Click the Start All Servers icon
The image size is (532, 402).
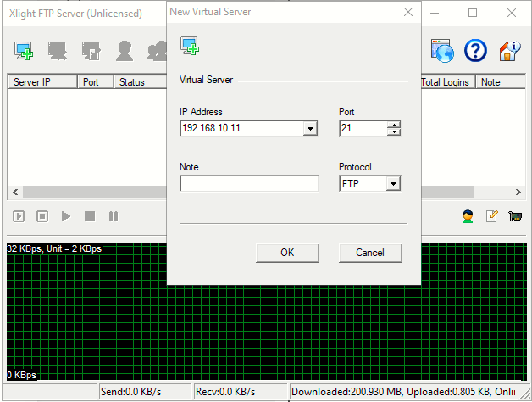pyautogui.click(x=19, y=216)
